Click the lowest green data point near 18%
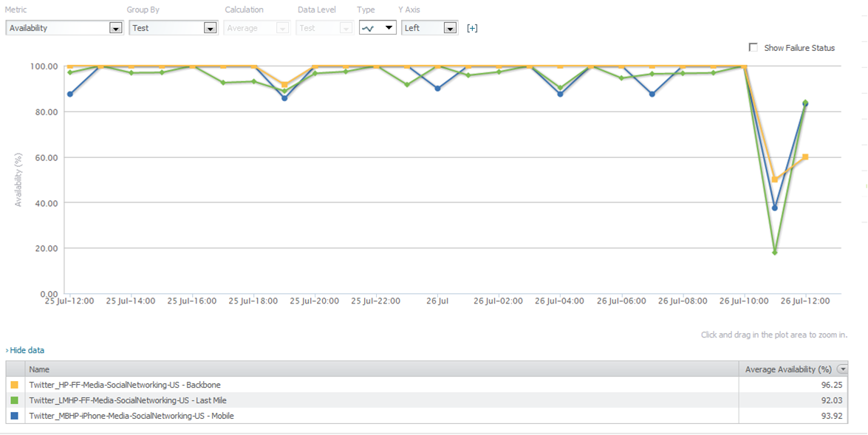Screen dimensions: 868x435 click(775, 253)
